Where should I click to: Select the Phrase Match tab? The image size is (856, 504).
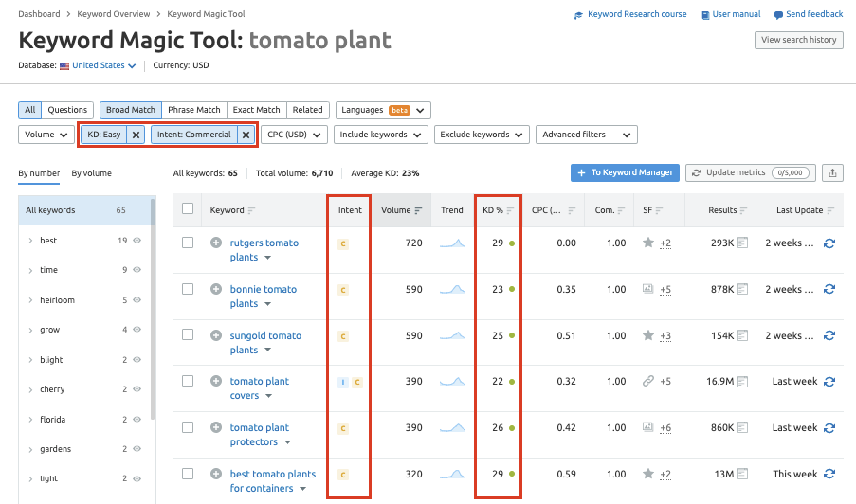(193, 110)
